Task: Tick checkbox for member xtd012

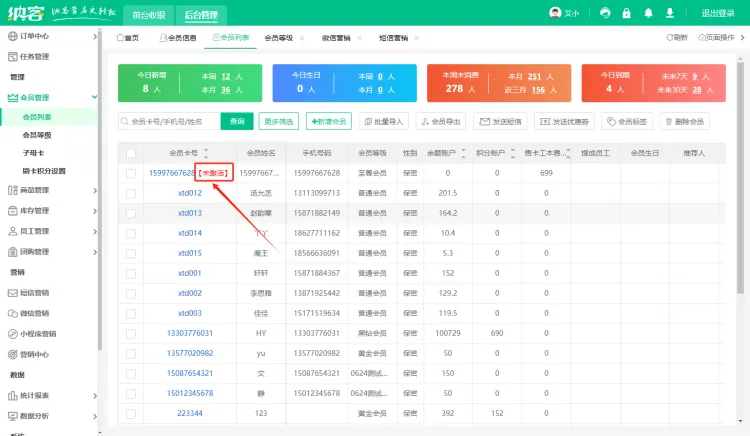Action: tap(131, 194)
